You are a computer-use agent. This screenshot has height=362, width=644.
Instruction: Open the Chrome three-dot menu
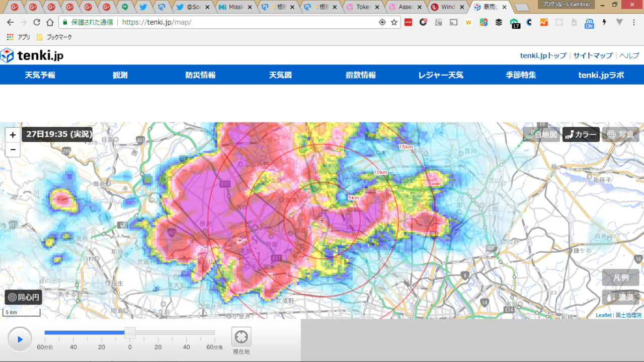click(x=634, y=22)
